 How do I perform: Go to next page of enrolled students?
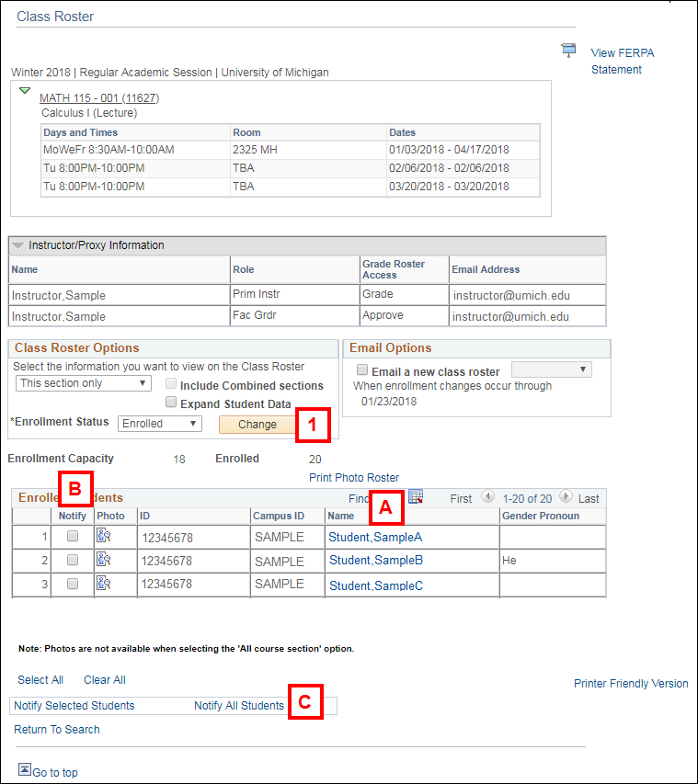click(x=566, y=498)
